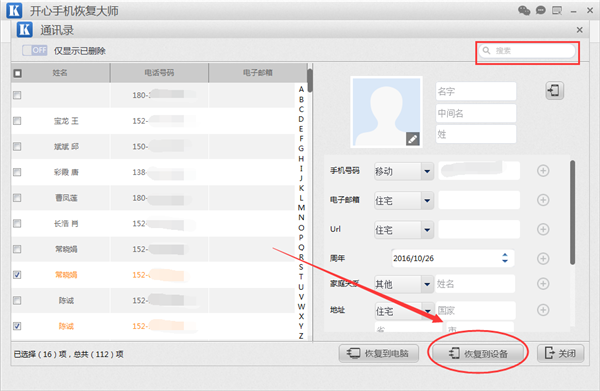Image resolution: width=600 pixels, height=391 pixels.
Task: Check the 曹凤莲 contact checkbox
Action: (x=17, y=198)
